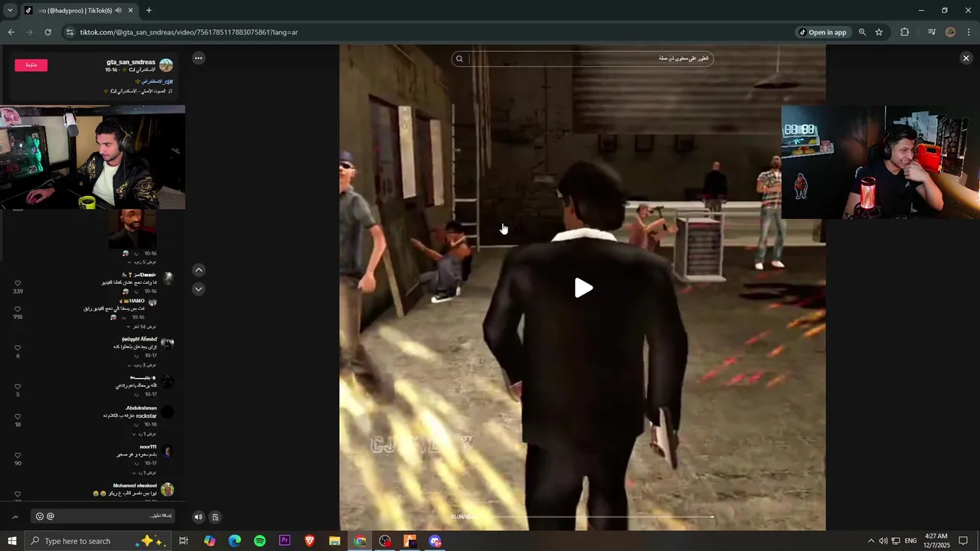This screenshot has width=980, height=551.
Task: Like the comment with 5 likes
Action: pos(18,386)
